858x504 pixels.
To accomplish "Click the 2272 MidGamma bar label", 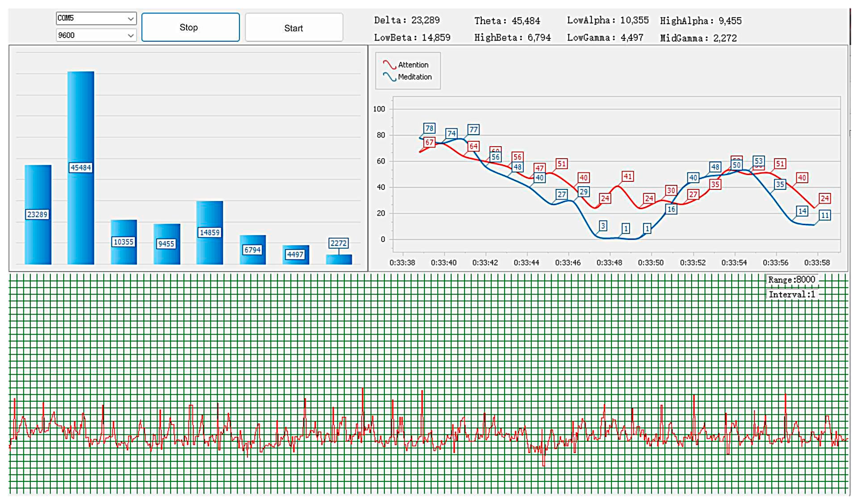I will (338, 243).
